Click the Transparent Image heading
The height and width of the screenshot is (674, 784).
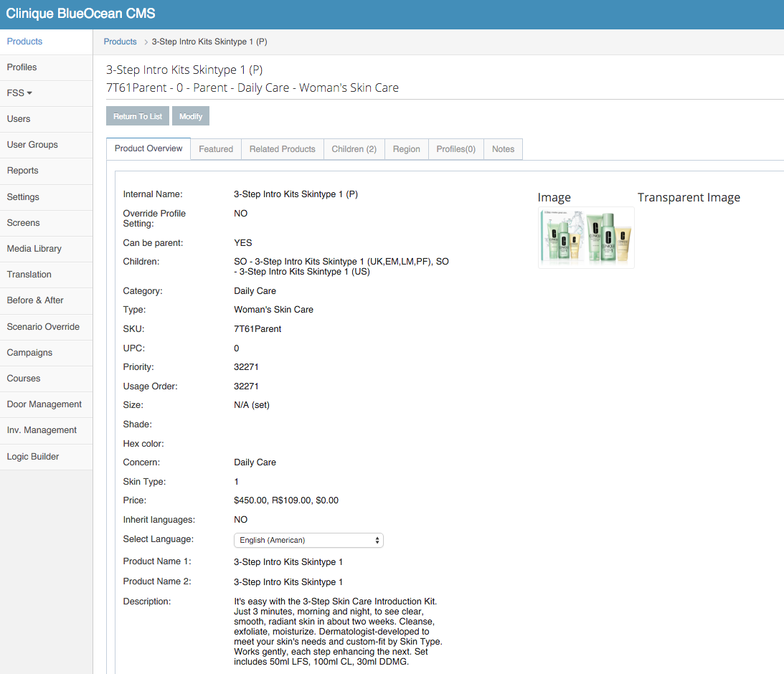pos(689,197)
